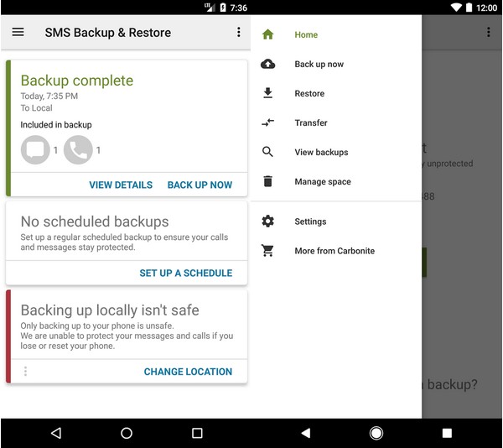
Task: Click SET UP A SCHEDULE button
Action: pyautogui.click(x=186, y=273)
